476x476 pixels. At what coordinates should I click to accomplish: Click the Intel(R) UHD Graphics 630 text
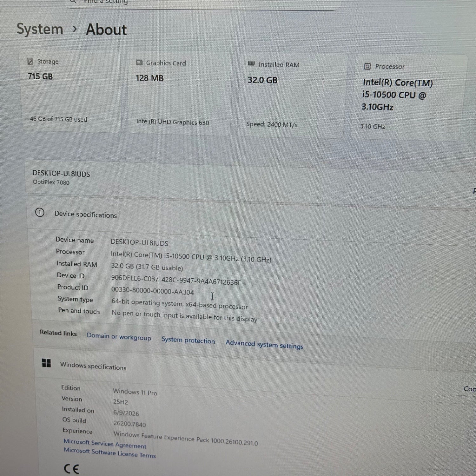pos(173,122)
